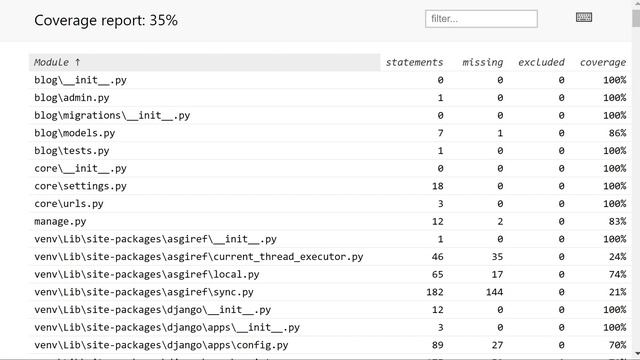Click the 89 statements value for apps\config.py
The image size is (640, 360).
pos(438,345)
